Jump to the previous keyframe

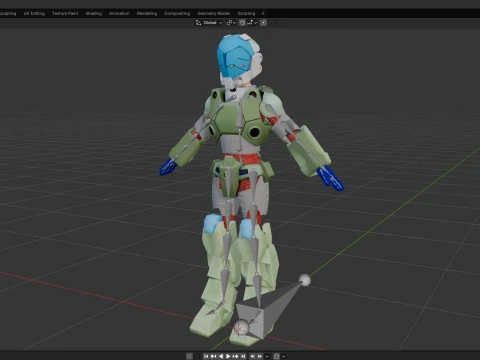(213, 356)
